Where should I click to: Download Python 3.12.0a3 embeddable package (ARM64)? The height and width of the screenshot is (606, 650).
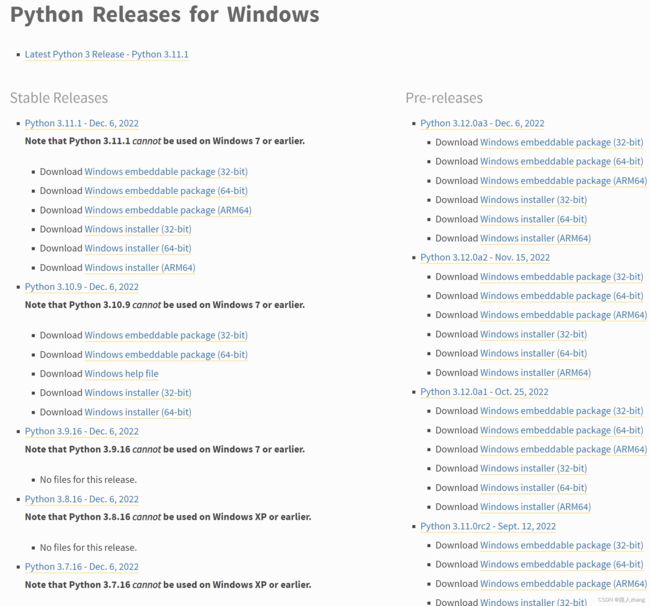click(563, 181)
